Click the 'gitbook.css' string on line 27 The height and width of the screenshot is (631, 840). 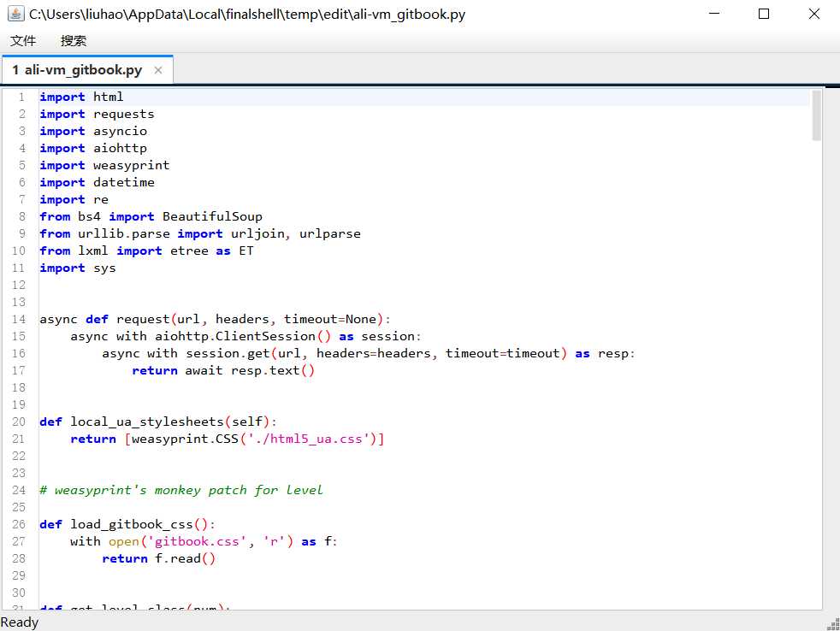(197, 542)
